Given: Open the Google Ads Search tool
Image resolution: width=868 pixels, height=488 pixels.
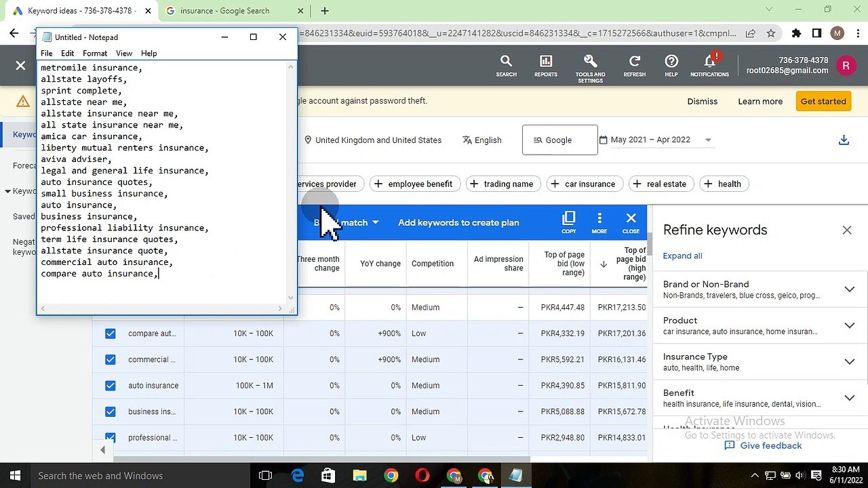Looking at the screenshot, I should click(506, 66).
